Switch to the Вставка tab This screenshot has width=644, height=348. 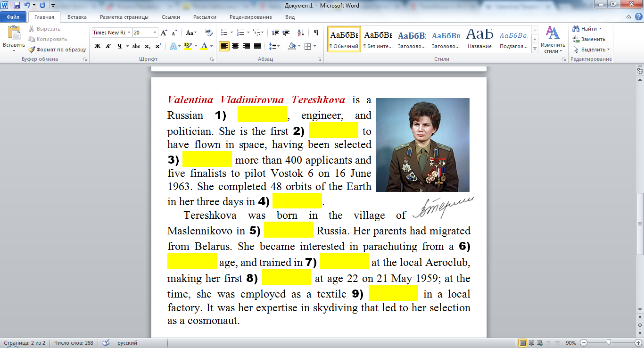[x=77, y=17]
